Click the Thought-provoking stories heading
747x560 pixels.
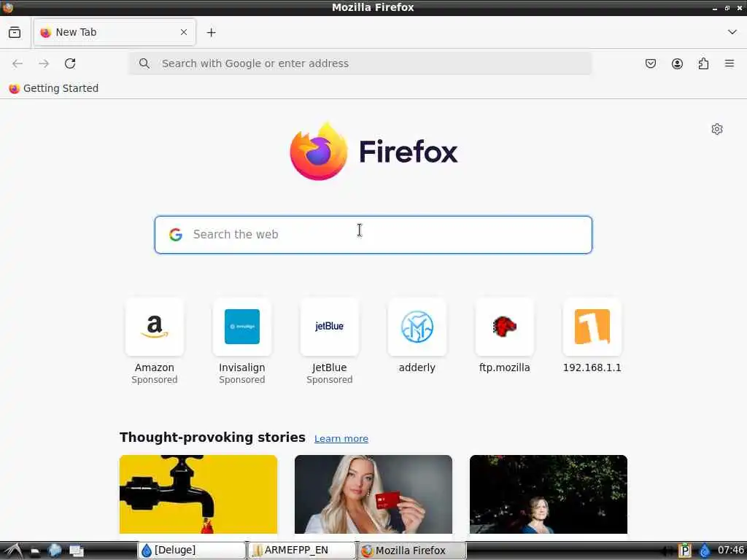[x=212, y=437]
